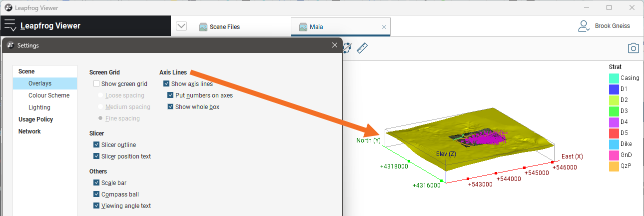Click the +543000 easting value
Screen dimensions: 644x216
pyautogui.click(x=480, y=184)
